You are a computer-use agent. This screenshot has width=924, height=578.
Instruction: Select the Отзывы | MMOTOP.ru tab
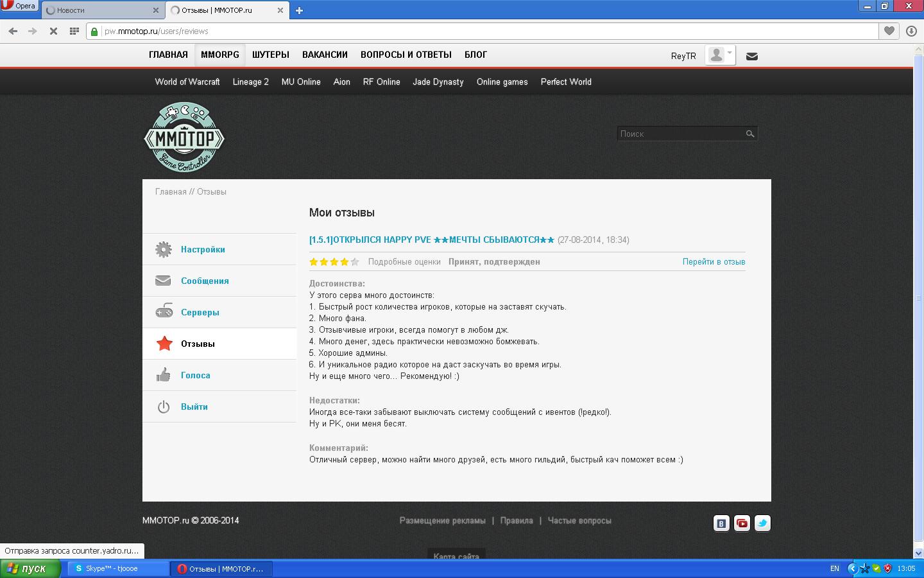227,10
